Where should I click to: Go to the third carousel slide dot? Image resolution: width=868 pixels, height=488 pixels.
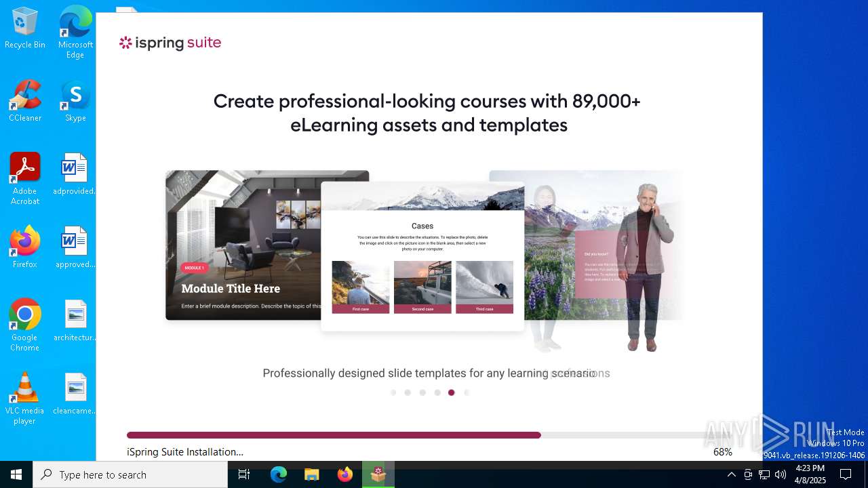tap(422, 392)
